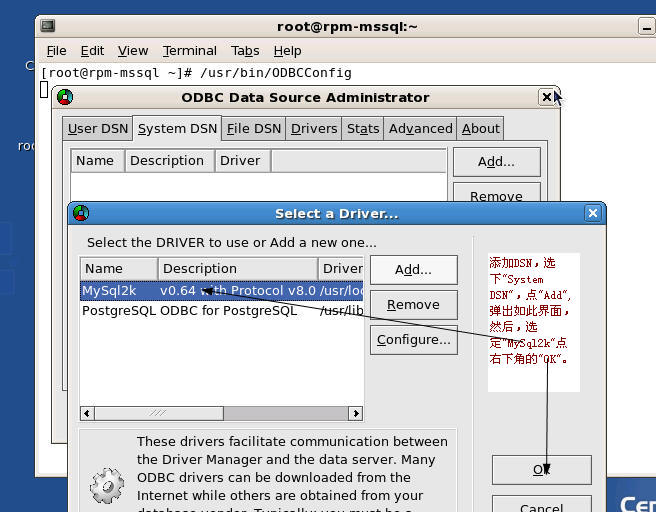Minimize the root@rpm-mssql terminal window

tap(646, 27)
